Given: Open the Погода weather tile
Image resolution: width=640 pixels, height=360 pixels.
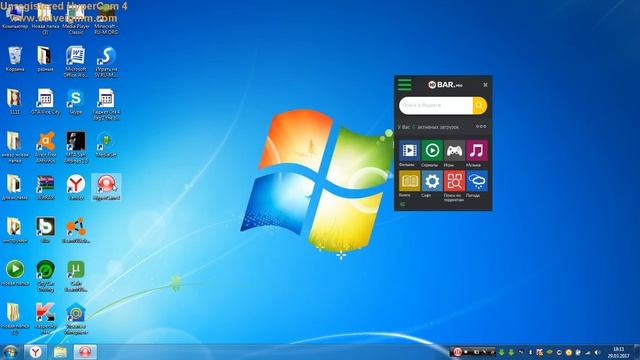Looking at the screenshot, I should point(477,181).
